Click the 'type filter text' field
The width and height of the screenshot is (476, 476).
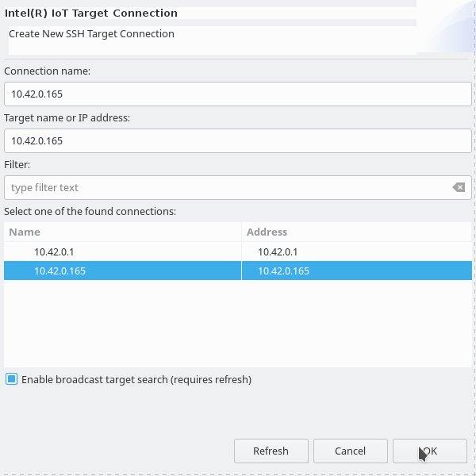228,187
